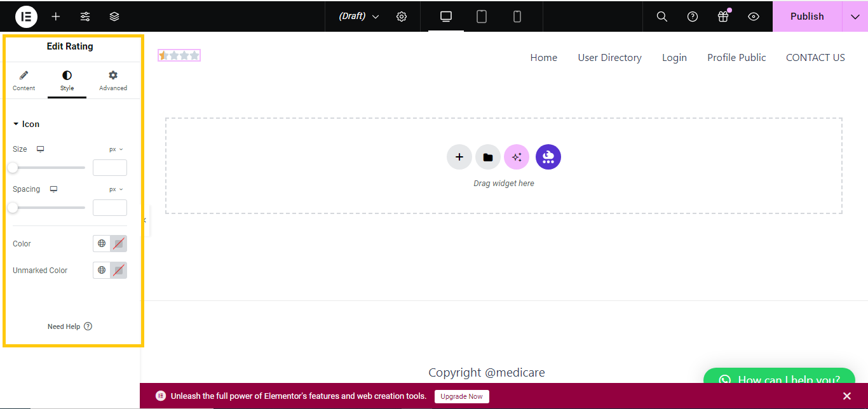868x409 pixels.
Task: Open the Unmarked Color swatch picker
Action: [x=118, y=270]
